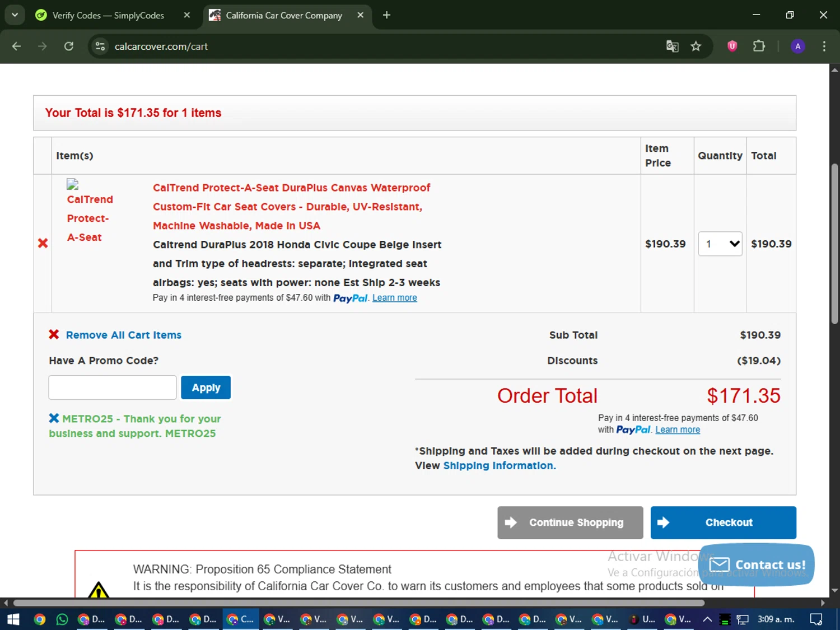
Task: Click the Sub Total amount $190.39
Action: point(760,335)
